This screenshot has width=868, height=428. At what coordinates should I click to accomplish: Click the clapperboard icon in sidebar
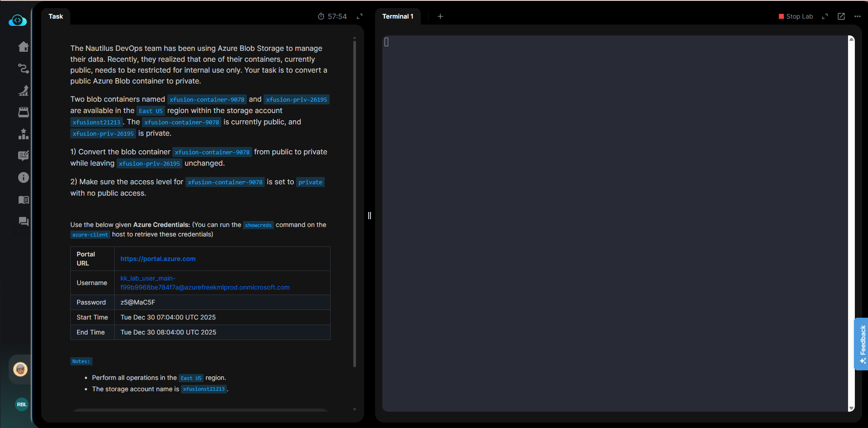(x=24, y=112)
